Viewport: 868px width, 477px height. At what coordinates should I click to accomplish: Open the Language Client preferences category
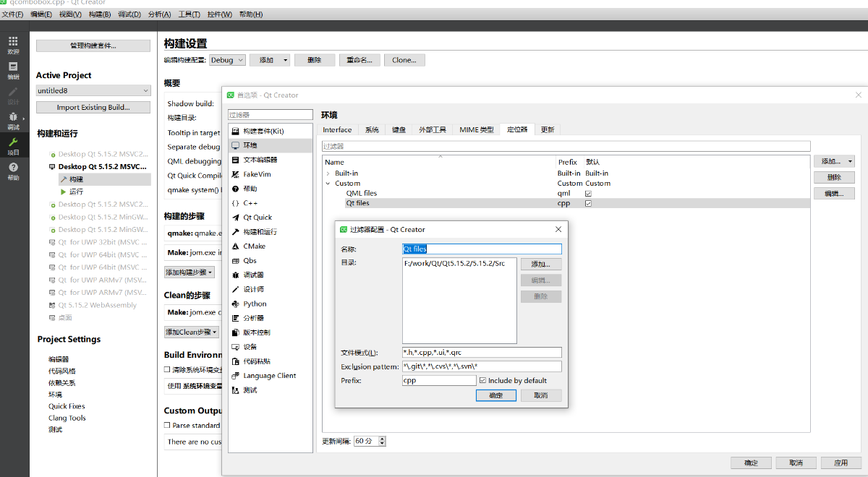pos(269,376)
